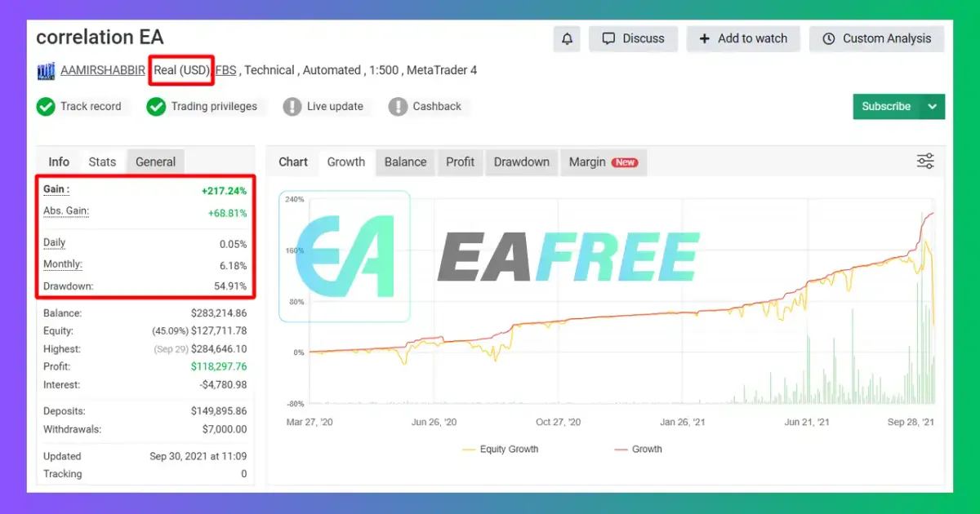980x514 pixels.
Task: Select the Chart tab
Action: pos(293,162)
